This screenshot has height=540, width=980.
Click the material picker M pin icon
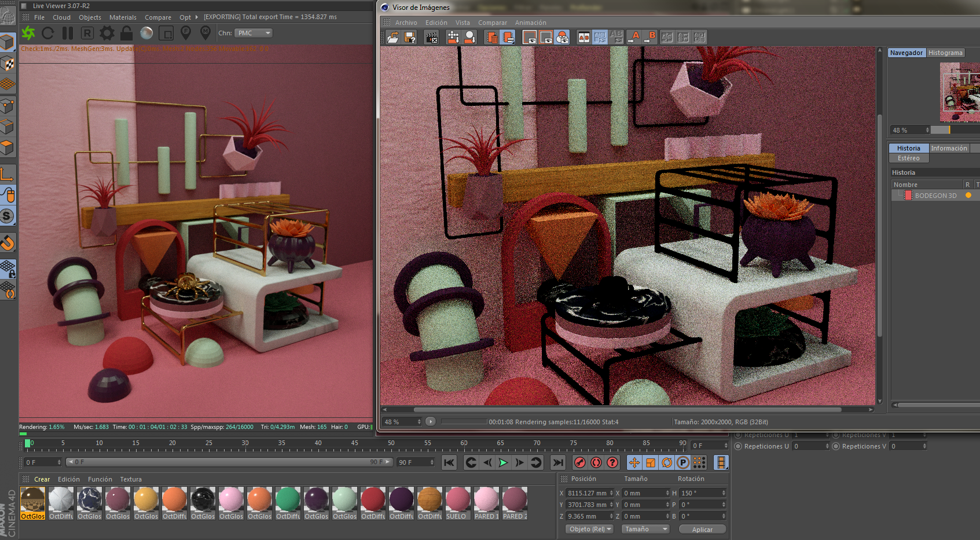(205, 33)
